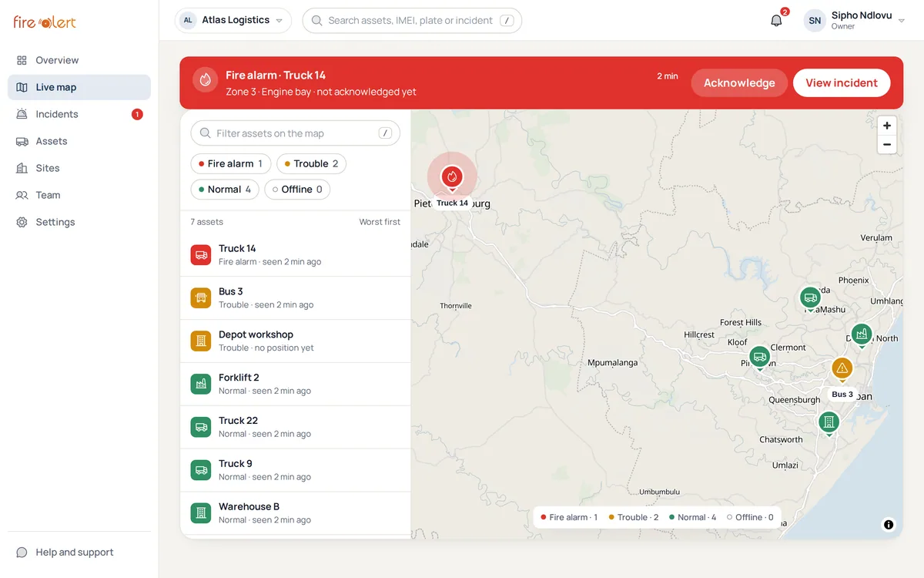This screenshot has width=924, height=578.
Task: Click the Offline · 0 legend entry
Action: point(750,517)
